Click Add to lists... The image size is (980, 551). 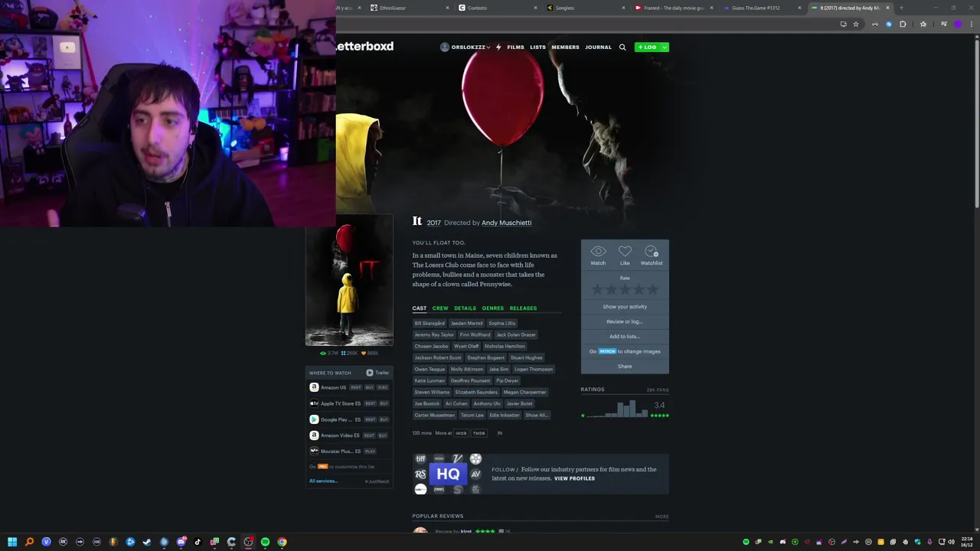(625, 337)
